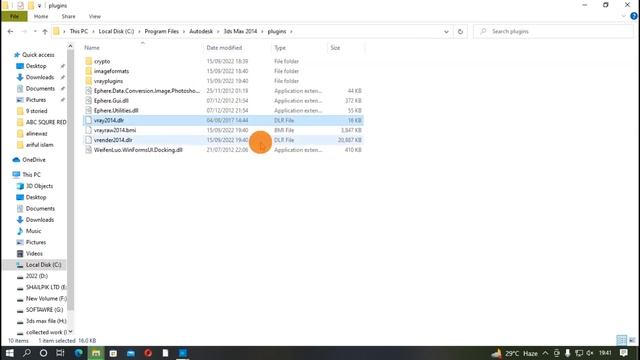The image size is (640, 360).
Task: Open the 9 storied folder in sidebar
Action: pyautogui.click(x=36, y=111)
